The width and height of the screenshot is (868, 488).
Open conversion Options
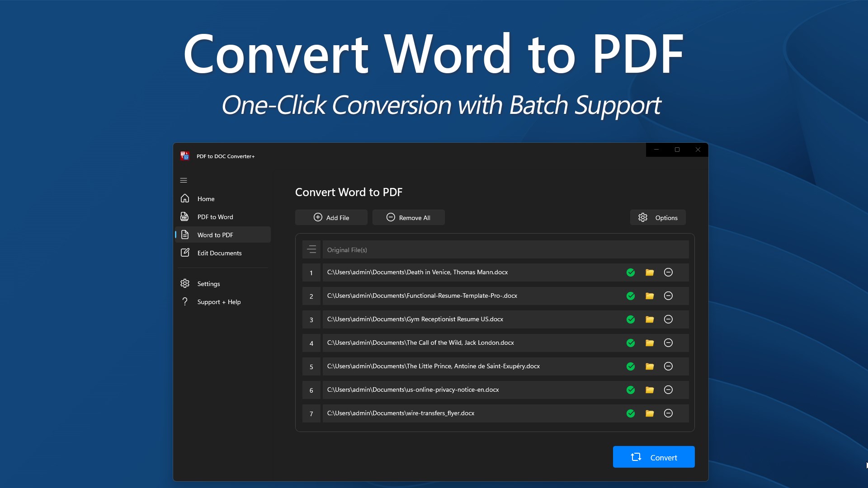[658, 217]
